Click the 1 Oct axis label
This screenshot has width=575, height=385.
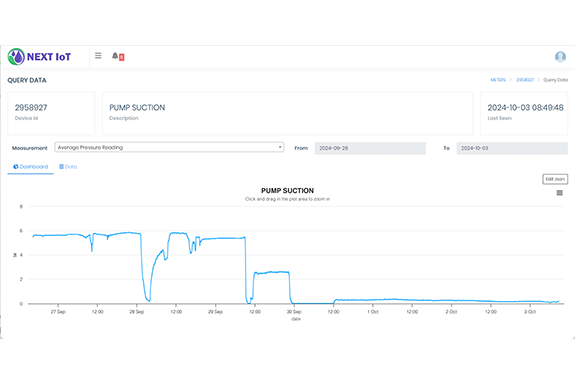tap(373, 312)
